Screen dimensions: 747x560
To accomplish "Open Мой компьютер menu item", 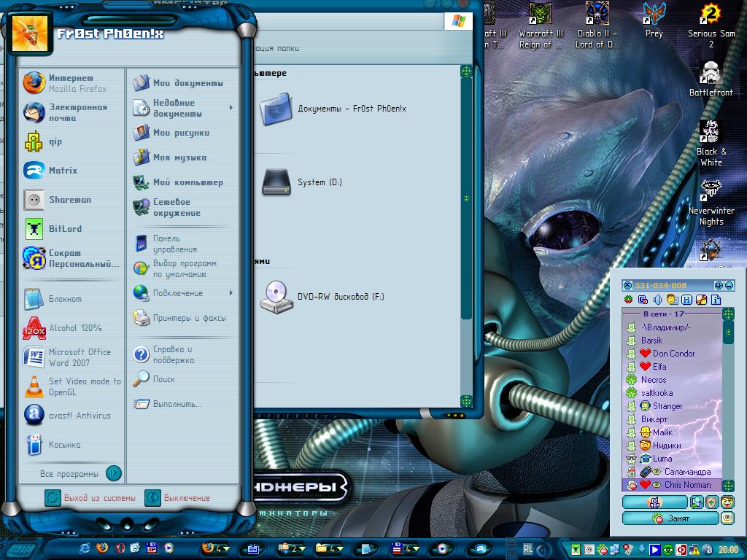I will click(183, 182).
